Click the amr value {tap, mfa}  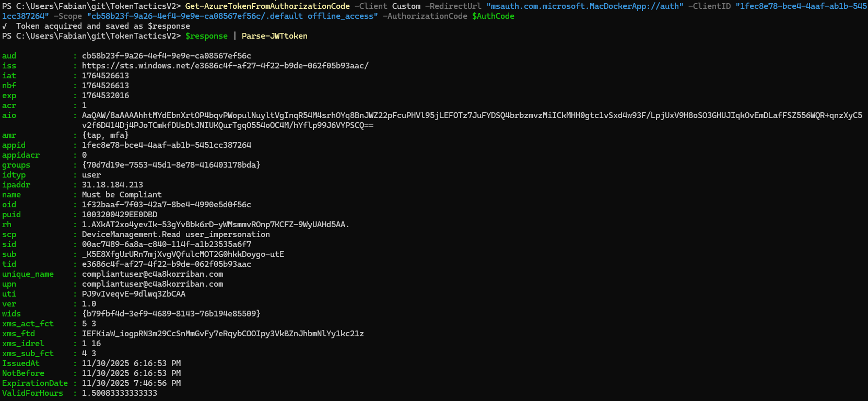(x=105, y=135)
